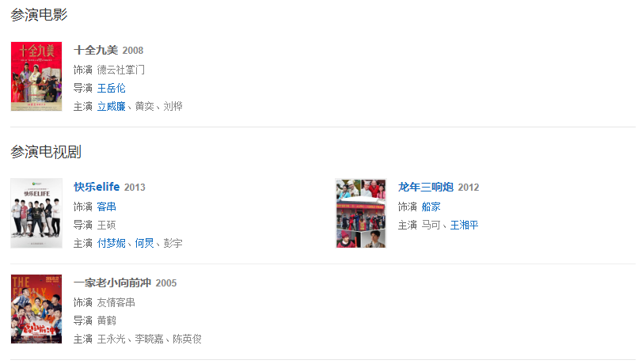Open the 快乐elife poster thumbnail

pyautogui.click(x=36, y=213)
